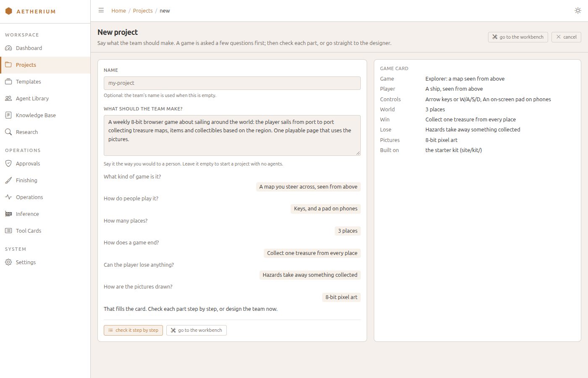Open Dashboard from its gauge icon
The image size is (588, 378).
point(8,48)
